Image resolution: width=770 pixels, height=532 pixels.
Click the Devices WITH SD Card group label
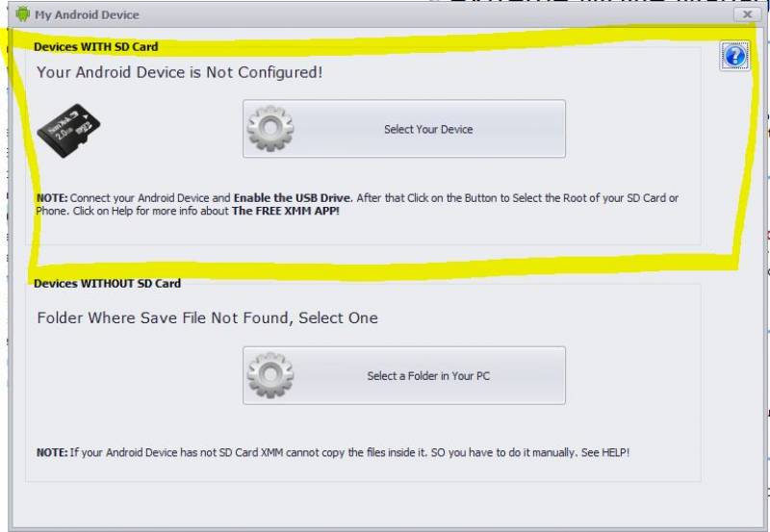(95, 47)
